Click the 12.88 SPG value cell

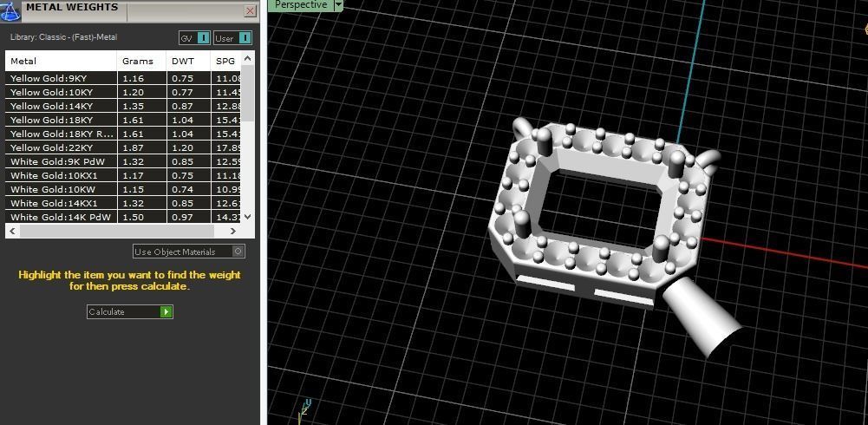click(x=226, y=106)
